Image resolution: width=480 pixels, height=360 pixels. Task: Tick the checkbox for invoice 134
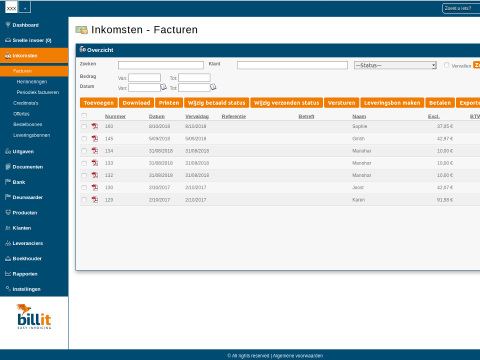(84, 151)
